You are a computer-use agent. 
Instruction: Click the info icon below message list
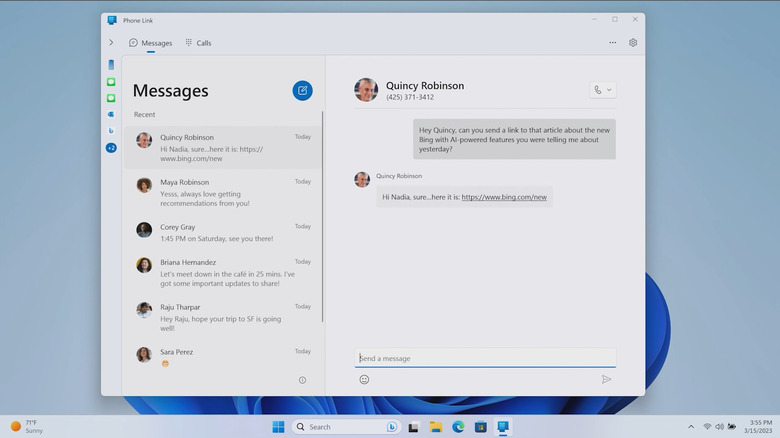tap(302, 380)
